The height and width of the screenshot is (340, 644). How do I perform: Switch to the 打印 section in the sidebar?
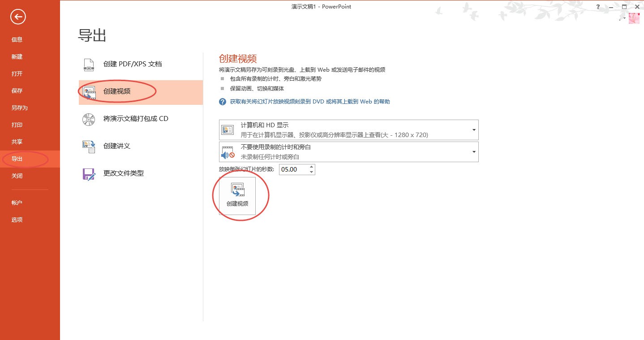click(x=17, y=125)
